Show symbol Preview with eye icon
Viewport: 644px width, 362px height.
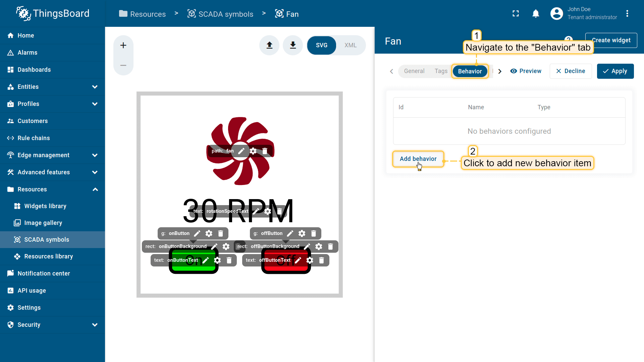pos(526,71)
